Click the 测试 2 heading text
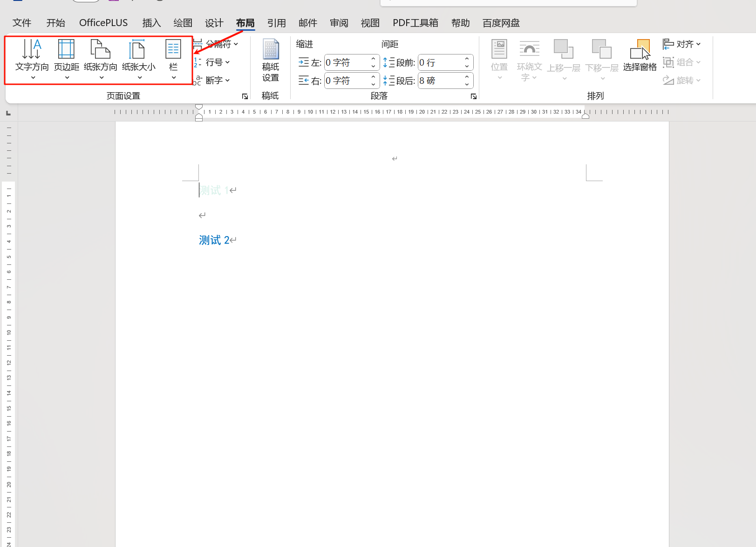The width and height of the screenshot is (756, 547). tap(214, 240)
